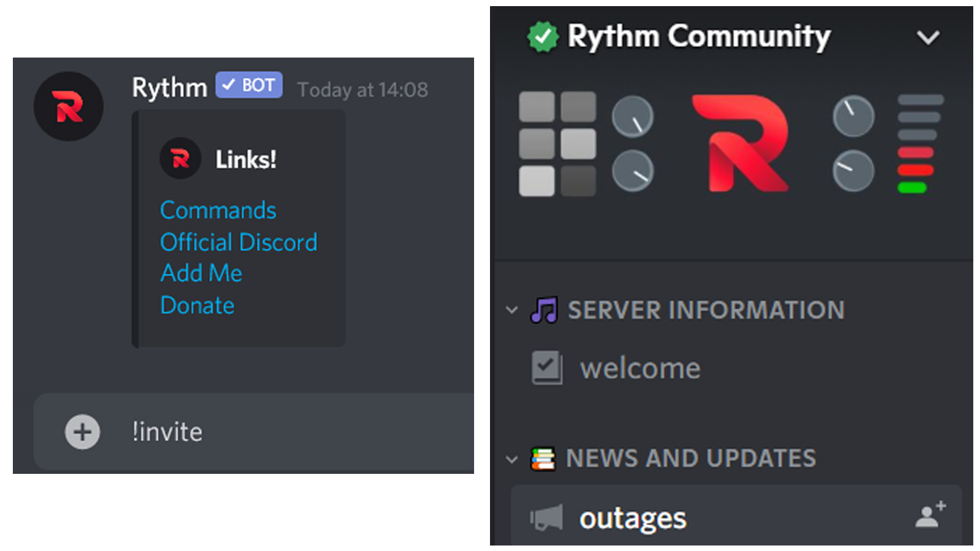
Task: Click the megaphone icon beside outages
Action: click(x=546, y=518)
